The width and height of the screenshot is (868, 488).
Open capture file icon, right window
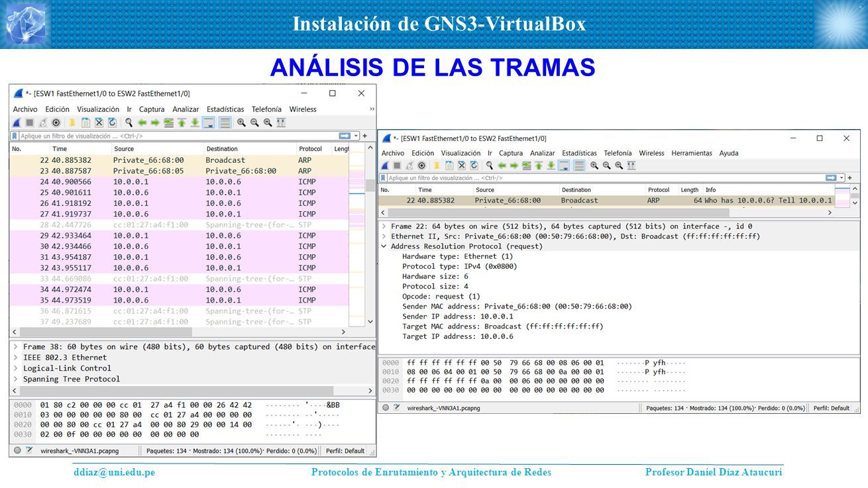click(437, 166)
